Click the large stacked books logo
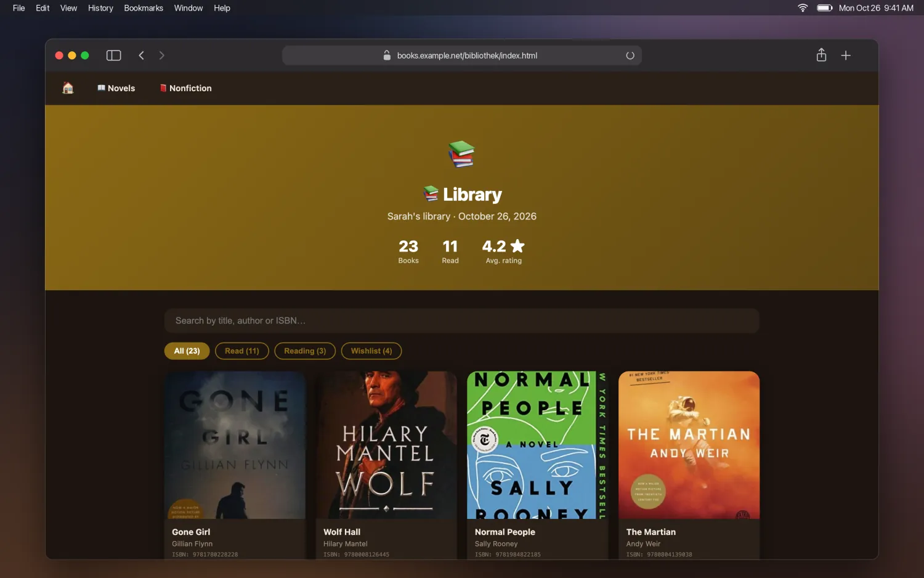The width and height of the screenshot is (924, 578). coord(461,154)
